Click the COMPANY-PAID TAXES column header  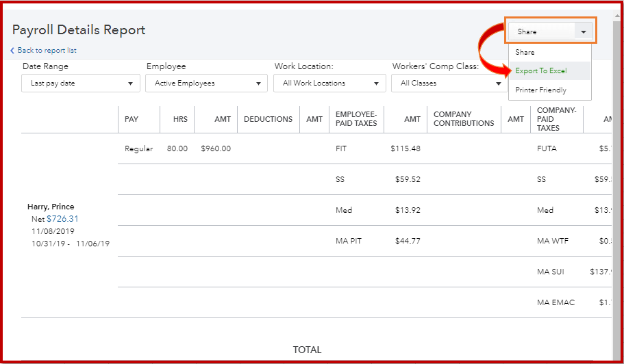pyautogui.click(x=556, y=119)
